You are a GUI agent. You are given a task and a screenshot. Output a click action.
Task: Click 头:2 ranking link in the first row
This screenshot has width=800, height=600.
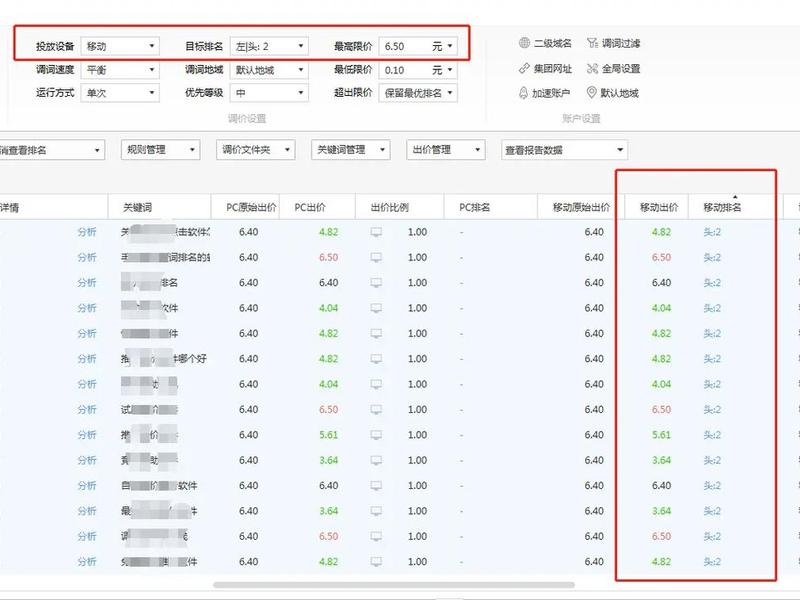tap(712, 232)
